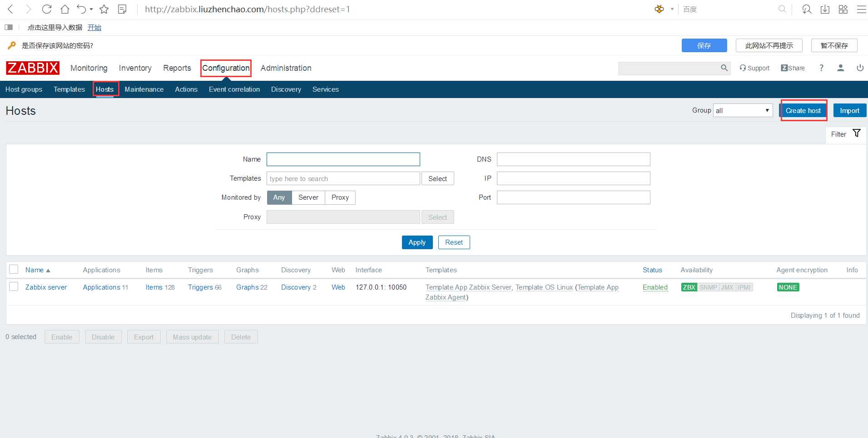868x438 pixels.
Task: Click the address bar search magnifier
Action: pos(782,9)
